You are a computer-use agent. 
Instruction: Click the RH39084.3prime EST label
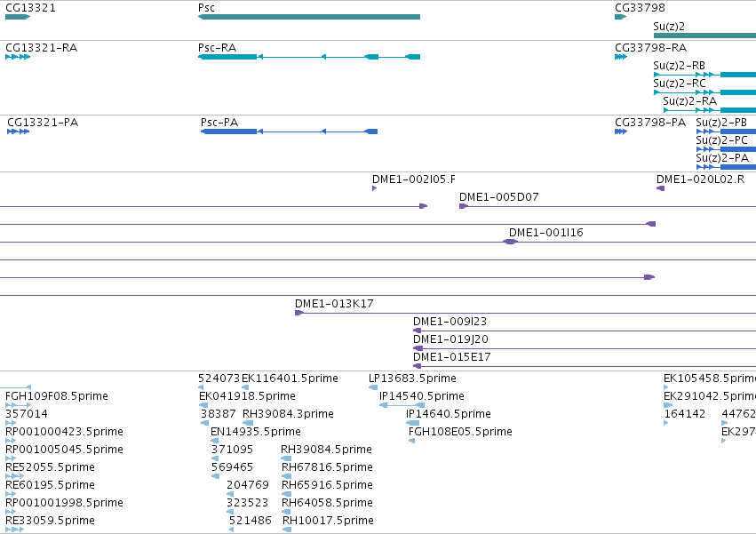(288, 414)
